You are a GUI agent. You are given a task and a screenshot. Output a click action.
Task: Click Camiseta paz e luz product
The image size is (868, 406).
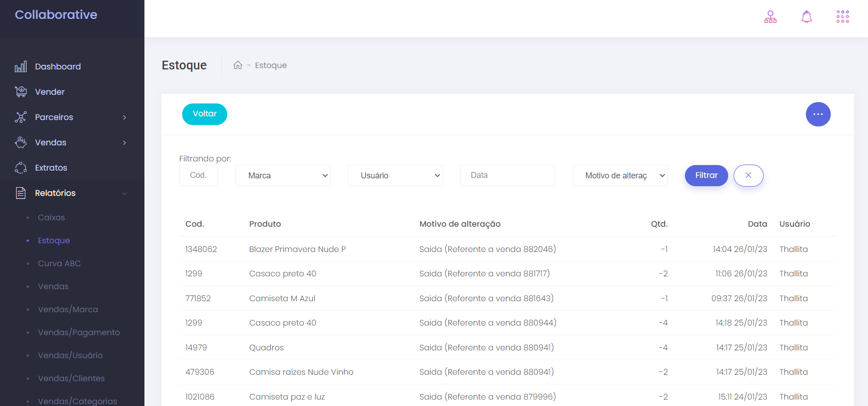tap(287, 397)
